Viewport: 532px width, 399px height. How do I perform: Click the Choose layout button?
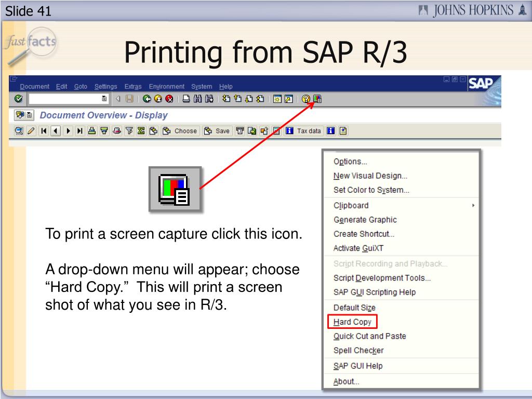tap(180, 131)
